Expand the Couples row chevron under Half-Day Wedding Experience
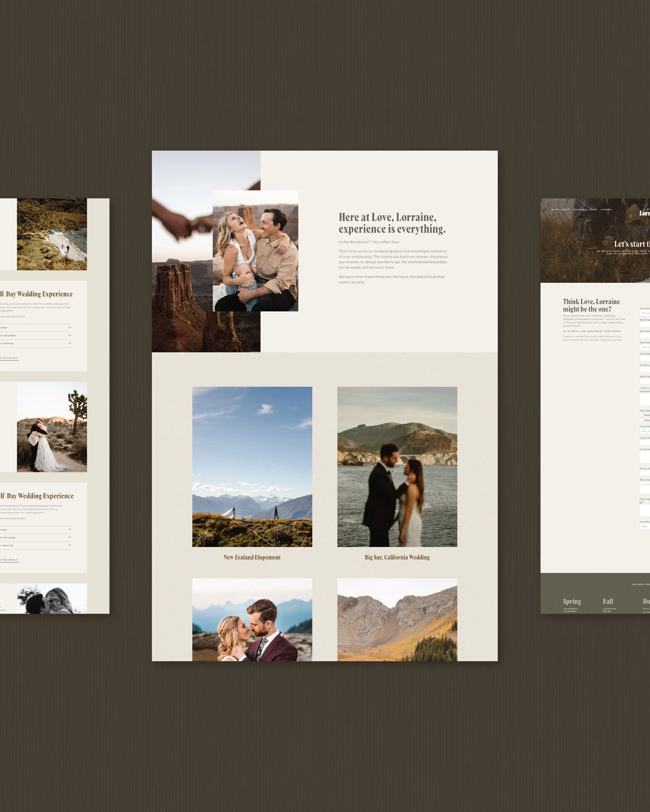Image resolution: width=650 pixels, height=812 pixels. [70, 545]
